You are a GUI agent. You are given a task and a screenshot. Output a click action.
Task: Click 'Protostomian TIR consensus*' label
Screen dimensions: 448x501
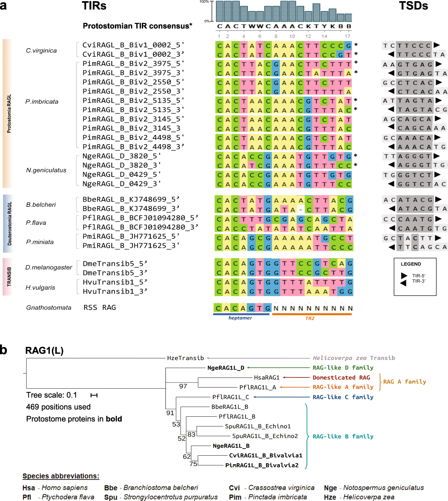pyautogui.click(x=137, y=26)
